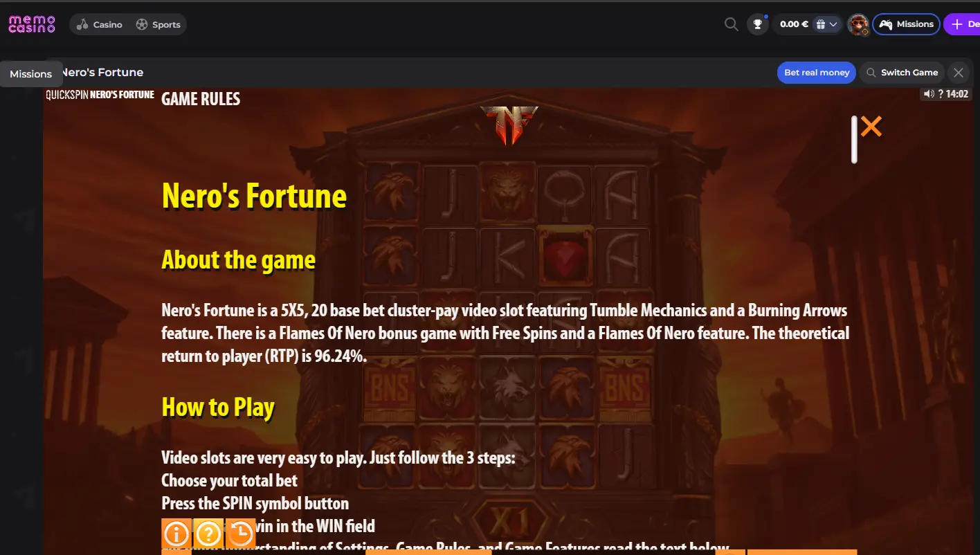Open the orange clock game history button
This screenshot has width=980, height=555.
click(x=240, y=534)
